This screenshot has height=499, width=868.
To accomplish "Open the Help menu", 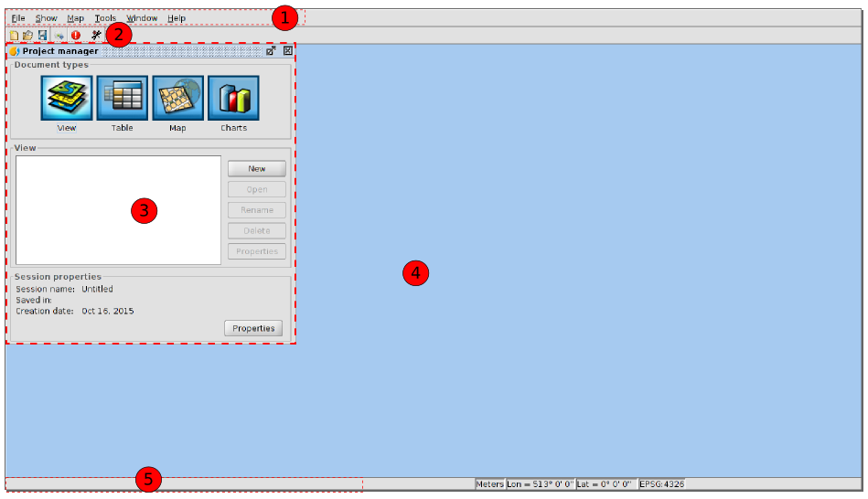I will [177, 18].
